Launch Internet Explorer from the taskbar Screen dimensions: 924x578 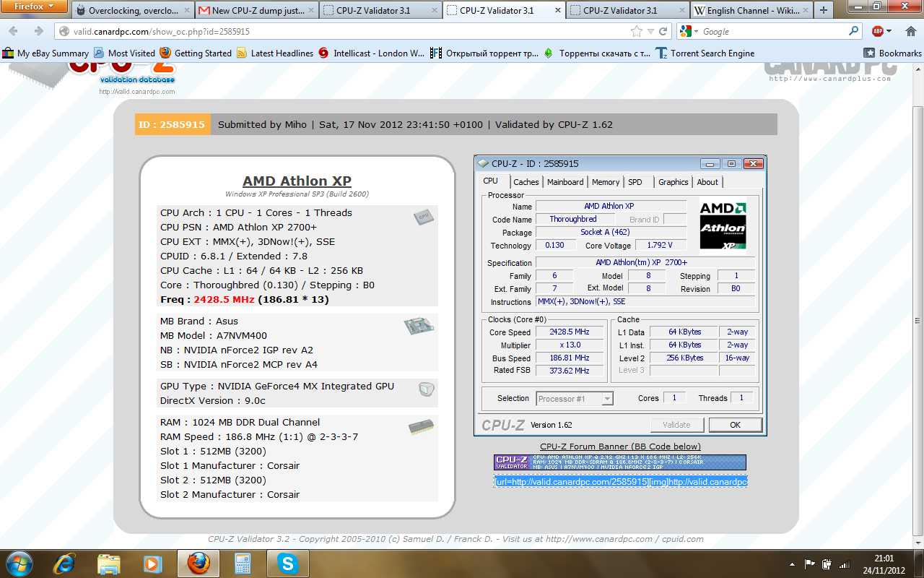66,563
